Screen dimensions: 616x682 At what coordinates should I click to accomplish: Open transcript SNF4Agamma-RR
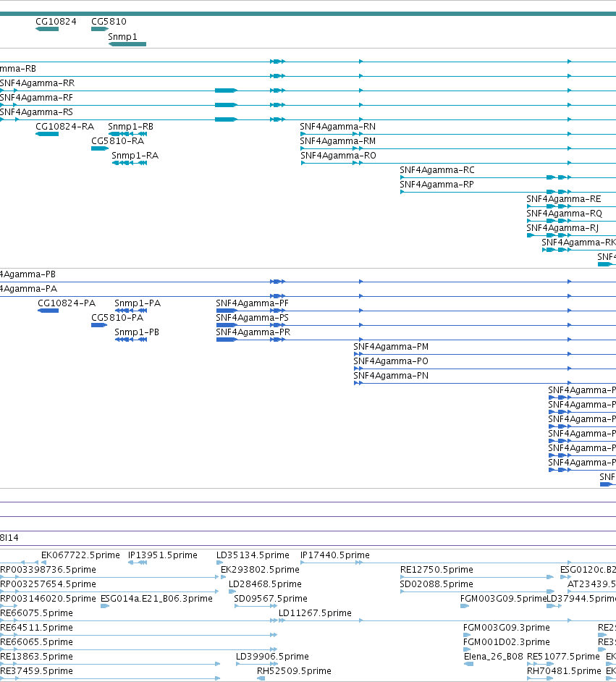point(38,83)
